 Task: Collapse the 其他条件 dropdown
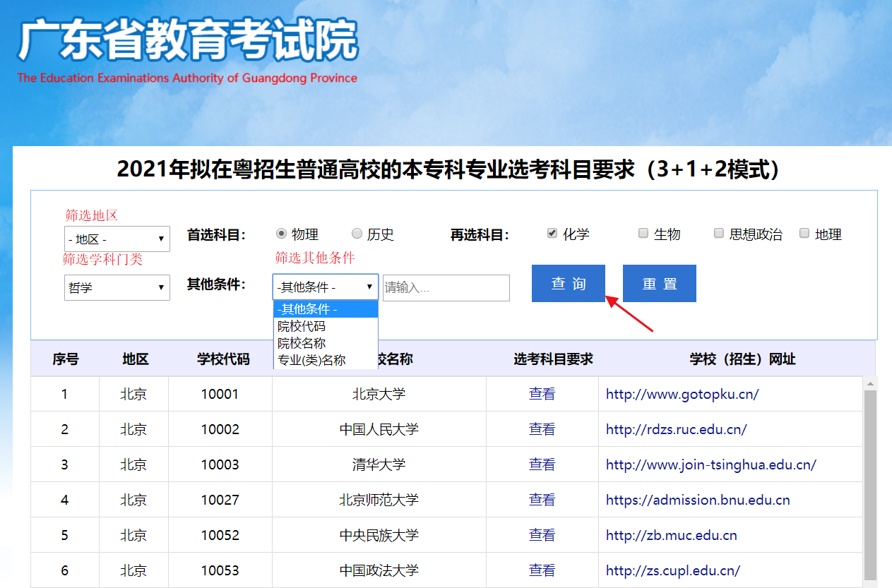[325, 287]
